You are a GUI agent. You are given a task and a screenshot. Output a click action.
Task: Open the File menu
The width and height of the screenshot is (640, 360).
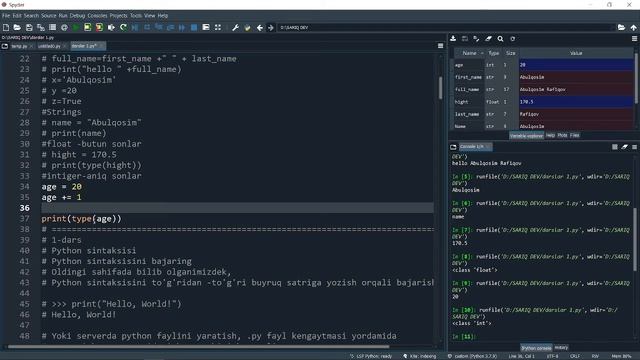point(6,16)
